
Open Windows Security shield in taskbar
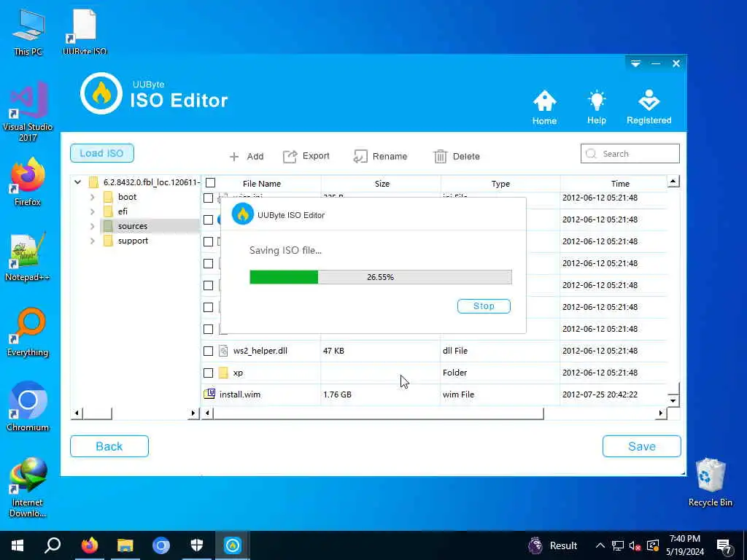(x=197, y=545)
